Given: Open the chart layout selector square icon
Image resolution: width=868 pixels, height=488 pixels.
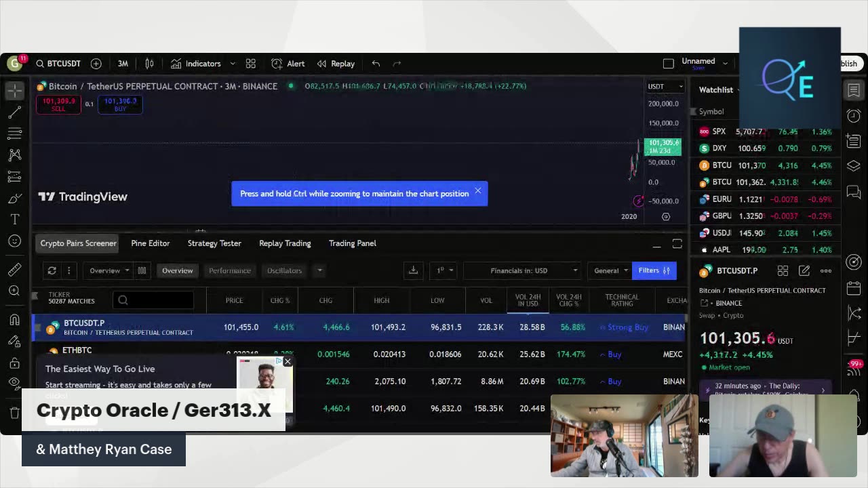Looking at the screenshot, I should point(669,64).
